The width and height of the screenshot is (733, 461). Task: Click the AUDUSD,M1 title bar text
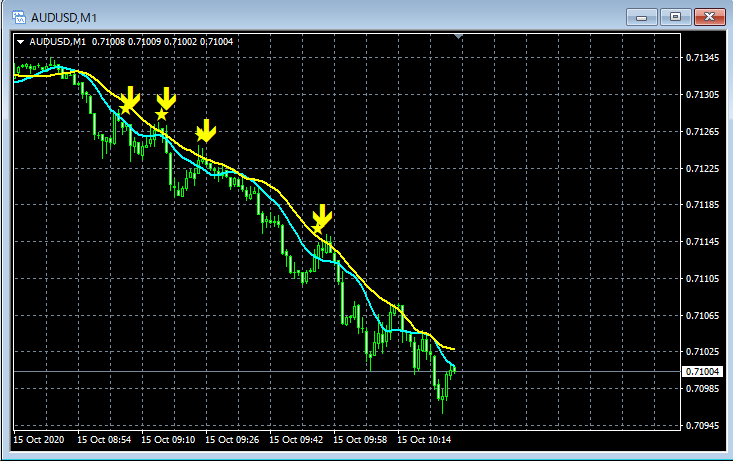tap(64, 18)
